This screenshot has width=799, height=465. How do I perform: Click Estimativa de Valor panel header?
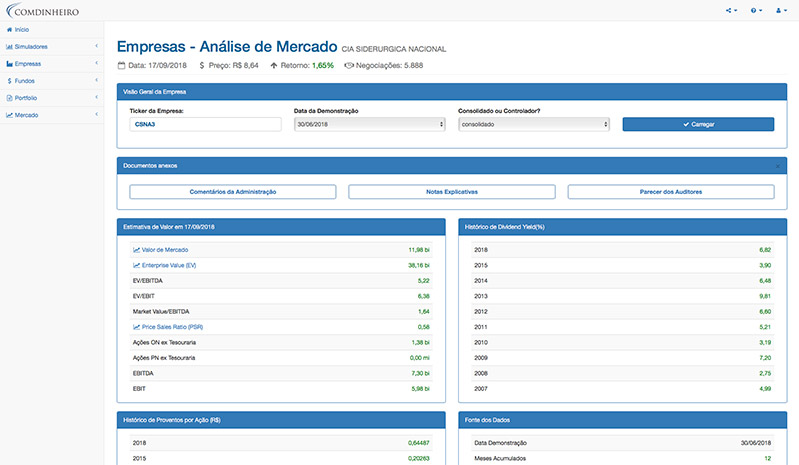pos(281,227)
